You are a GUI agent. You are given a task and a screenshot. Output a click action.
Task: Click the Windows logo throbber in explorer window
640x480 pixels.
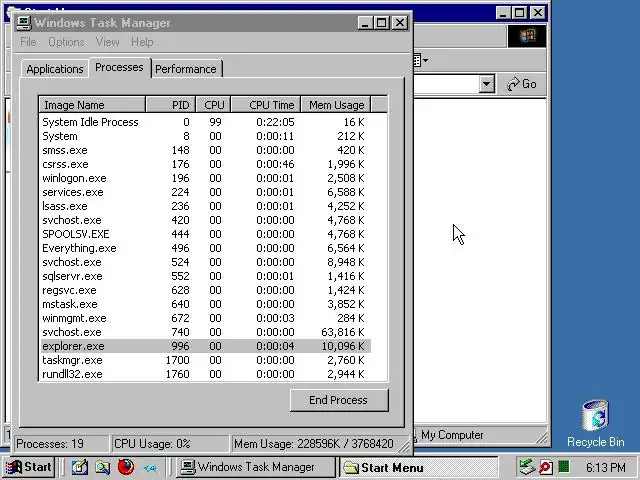click(527, 36)
